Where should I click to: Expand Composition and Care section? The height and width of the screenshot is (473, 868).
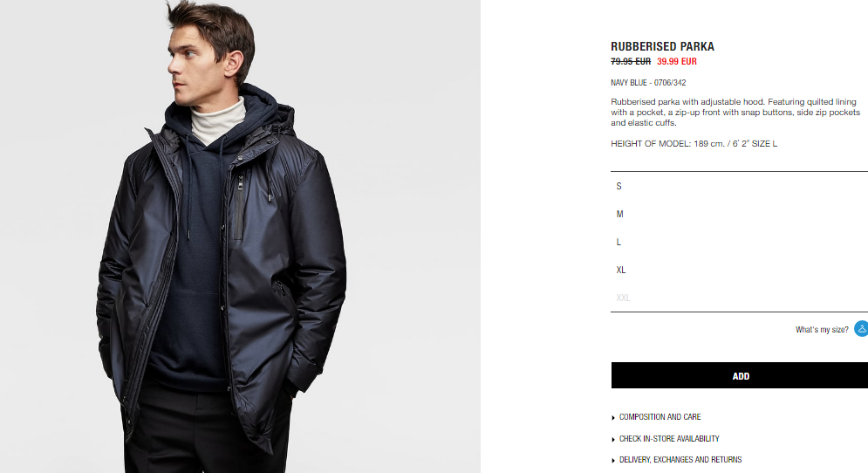(x=660, y=417)
